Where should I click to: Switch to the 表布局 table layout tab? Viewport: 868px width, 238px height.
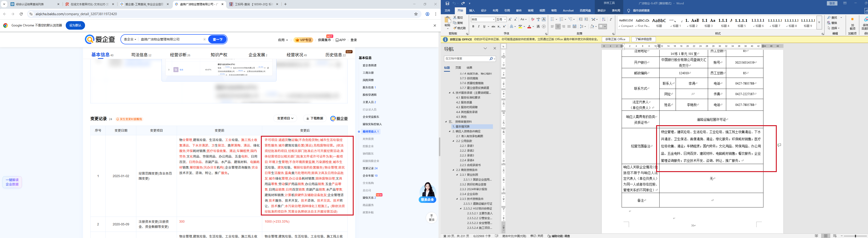[x=616, y=11]
